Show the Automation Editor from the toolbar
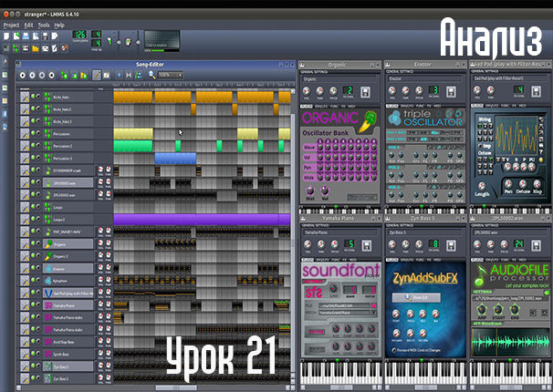 (x=36, y=48)
